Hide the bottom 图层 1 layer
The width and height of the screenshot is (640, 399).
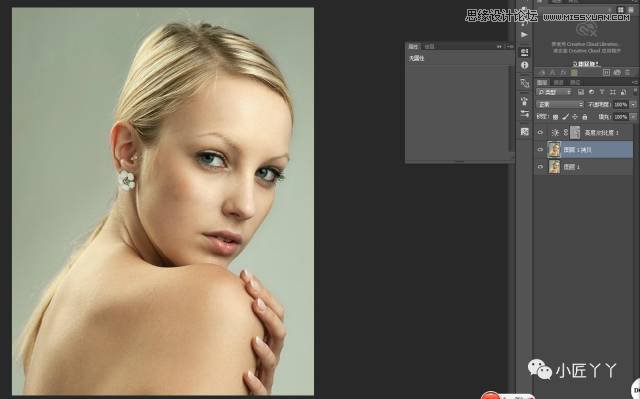(540, 167)
